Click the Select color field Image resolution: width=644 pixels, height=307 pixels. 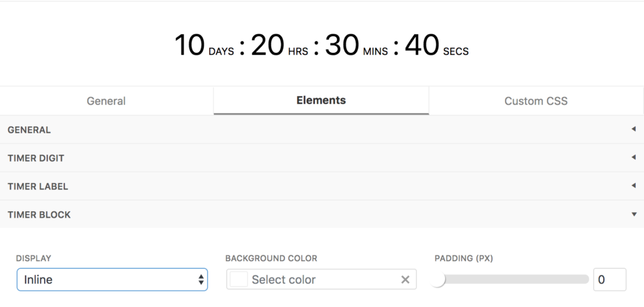[321, 279]
